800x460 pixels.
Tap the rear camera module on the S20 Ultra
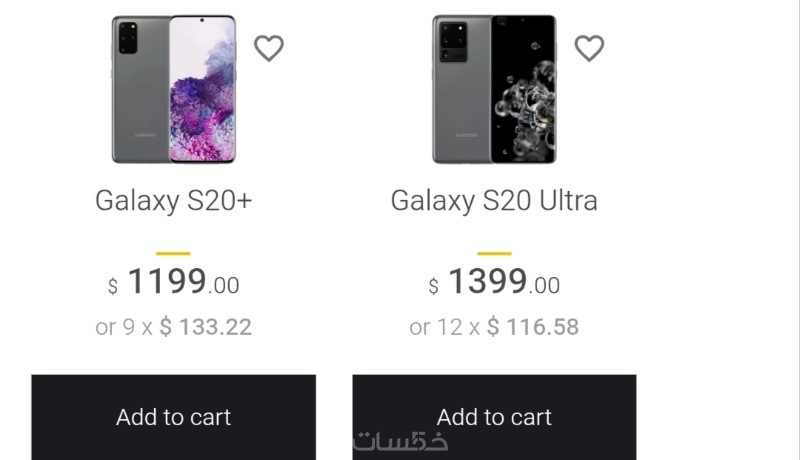452,41
